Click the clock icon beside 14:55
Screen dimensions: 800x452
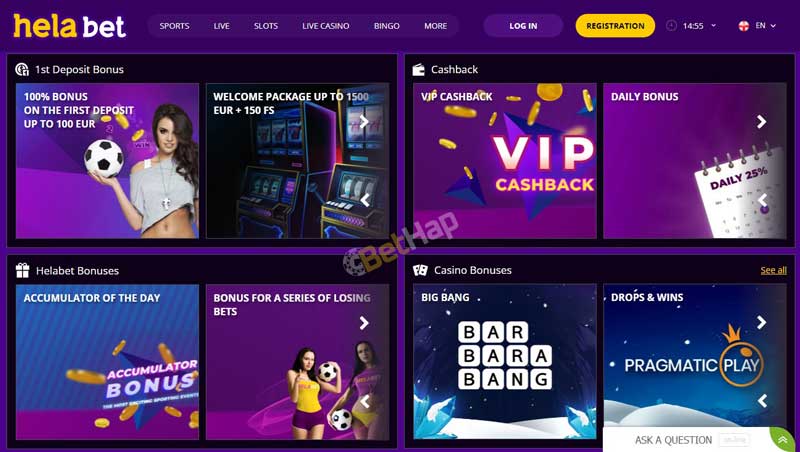click(671, 26)
